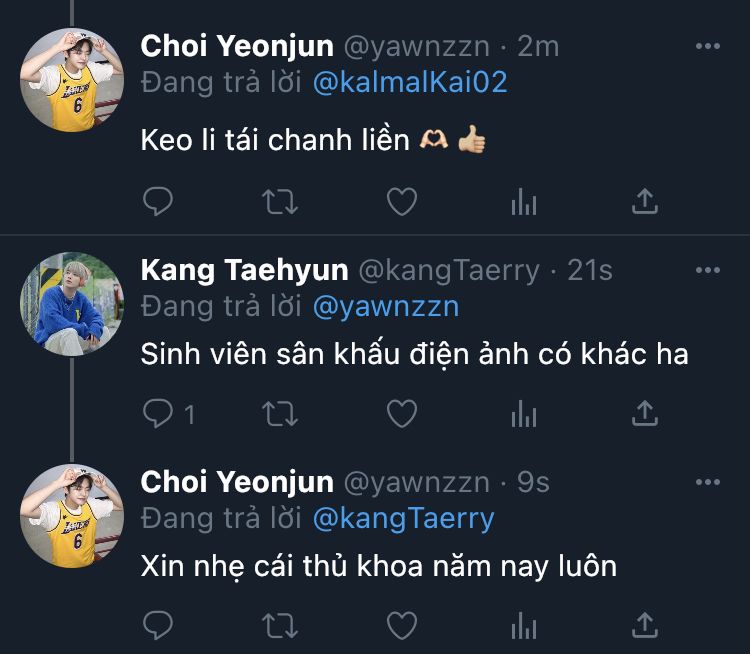
Task: Open more options on the 'Xin nhẹ' tweet
Action: (707, 482)
